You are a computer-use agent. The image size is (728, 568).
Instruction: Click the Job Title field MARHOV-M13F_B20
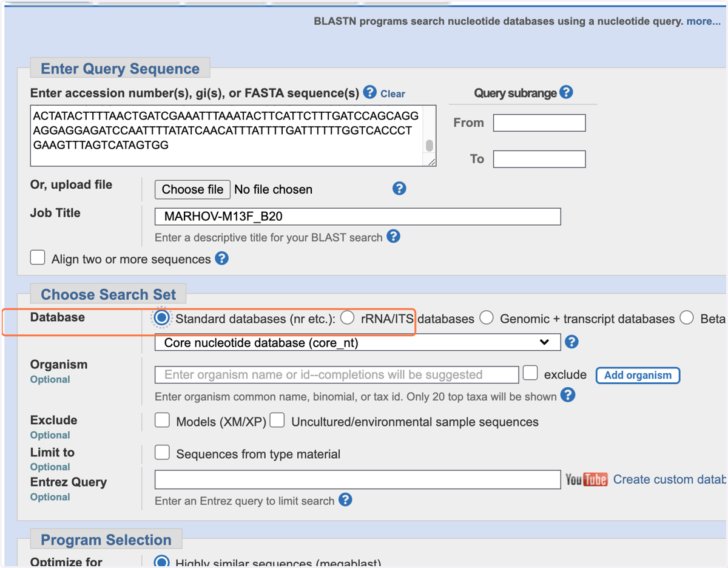[x=358, y=217]
